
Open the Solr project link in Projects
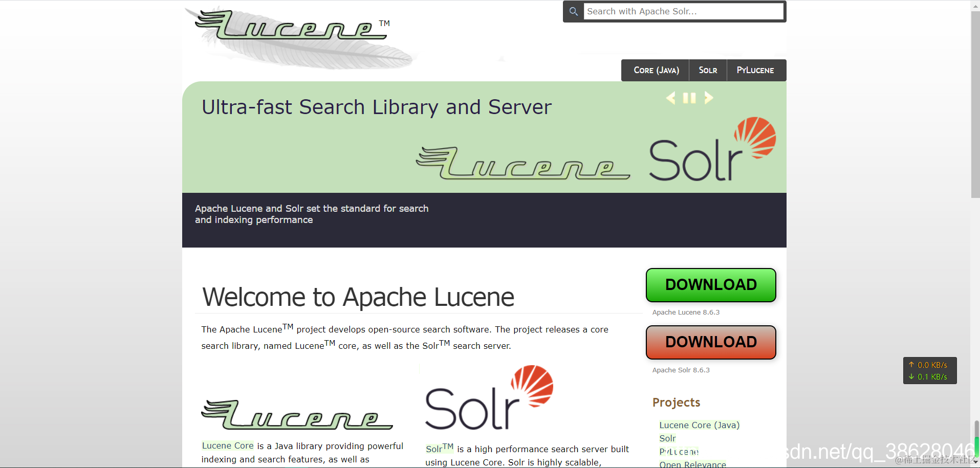pyautogui.click(x=667, y=438)
